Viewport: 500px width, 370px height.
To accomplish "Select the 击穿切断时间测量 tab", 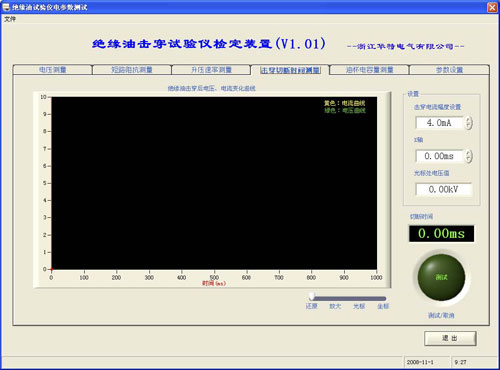I will pos(290,70).
